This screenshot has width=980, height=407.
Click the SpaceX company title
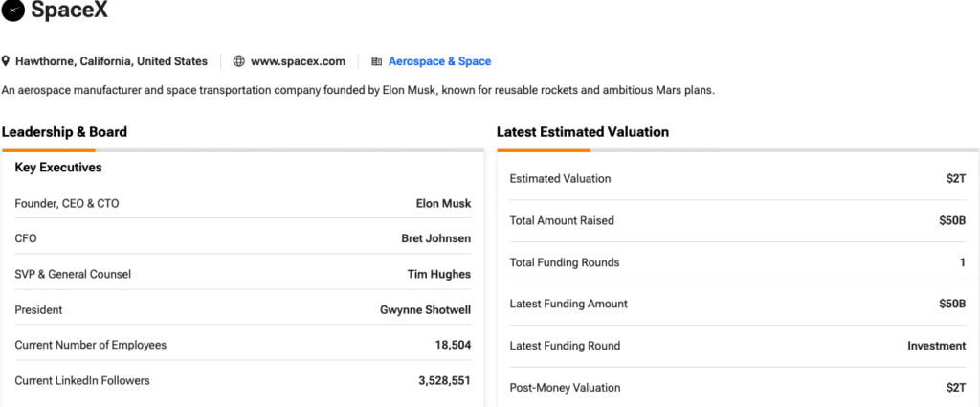point(71,11)
